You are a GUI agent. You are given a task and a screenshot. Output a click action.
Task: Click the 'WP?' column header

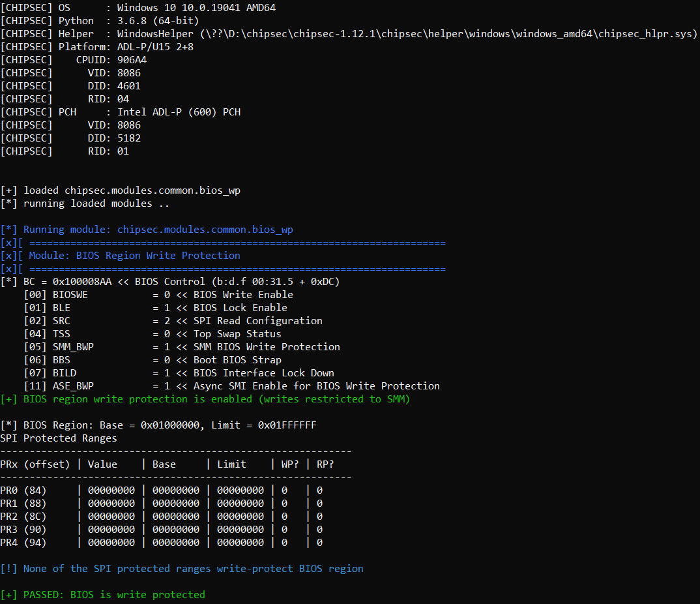(290, 464)
